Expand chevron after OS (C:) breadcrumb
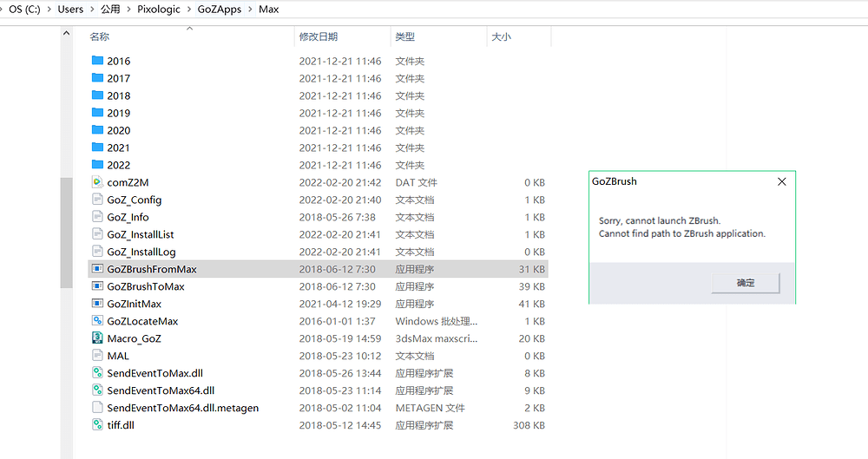Viewport: 868px width, 459px height. [49, 10]
